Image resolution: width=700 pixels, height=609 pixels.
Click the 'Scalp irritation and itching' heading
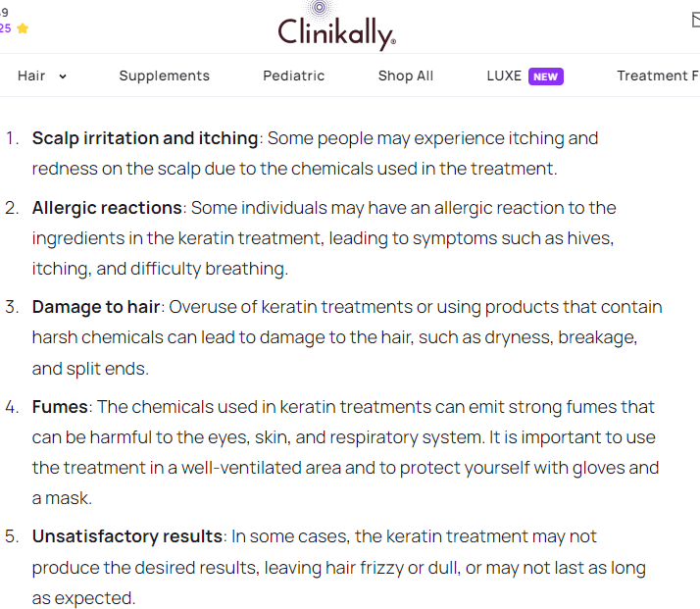[x=145, y=138]
